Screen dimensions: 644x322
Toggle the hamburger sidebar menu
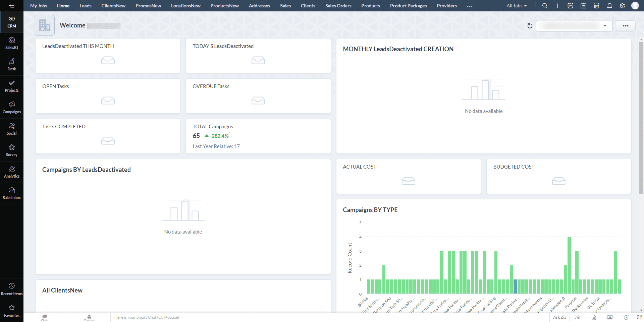pyautogui.click(x=12, y=6)
